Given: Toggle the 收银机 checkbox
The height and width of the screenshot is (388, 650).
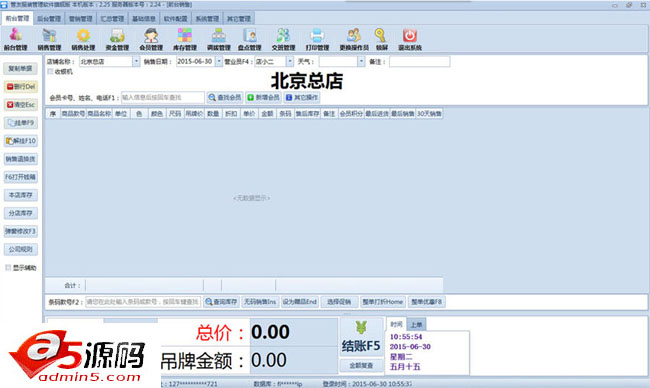Looking at the screenshot, I should (51, 72).
